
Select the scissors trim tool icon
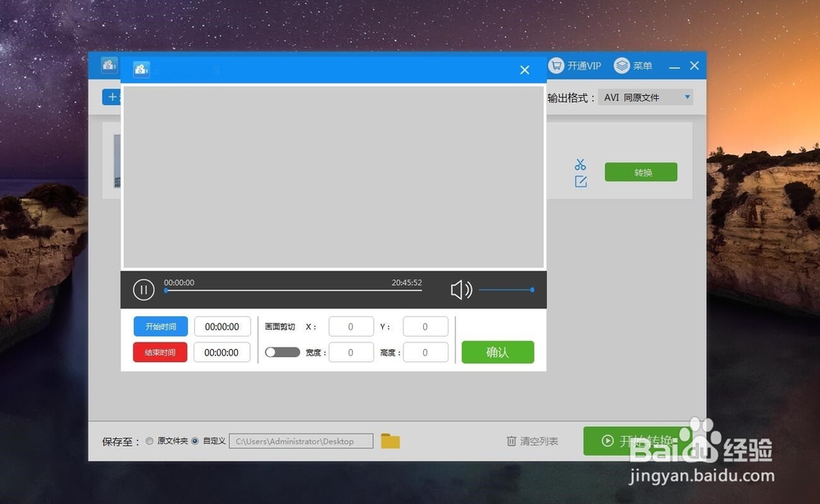click(581, 164)
